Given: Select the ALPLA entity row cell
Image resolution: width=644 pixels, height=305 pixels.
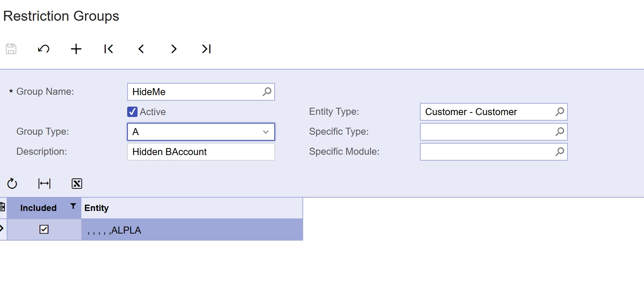Looking at the screenshot, I should pyautogui.click(x=192, y=230).
